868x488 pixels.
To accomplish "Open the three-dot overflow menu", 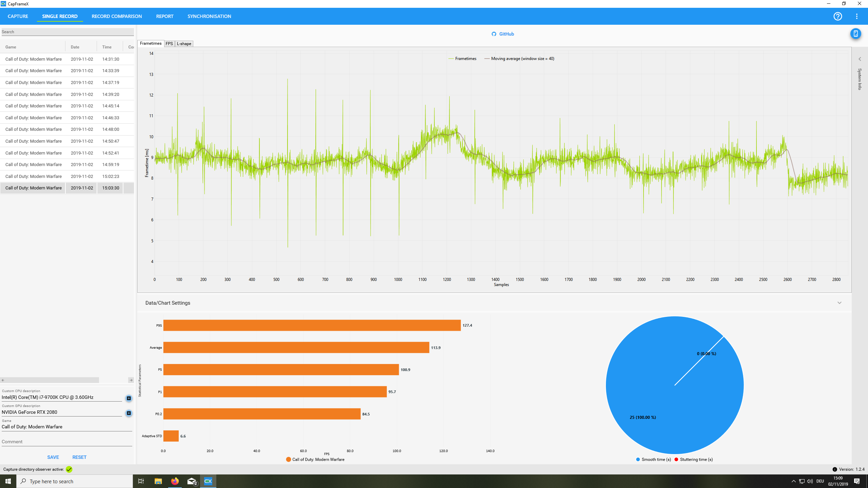I will (x=857, y=16).
